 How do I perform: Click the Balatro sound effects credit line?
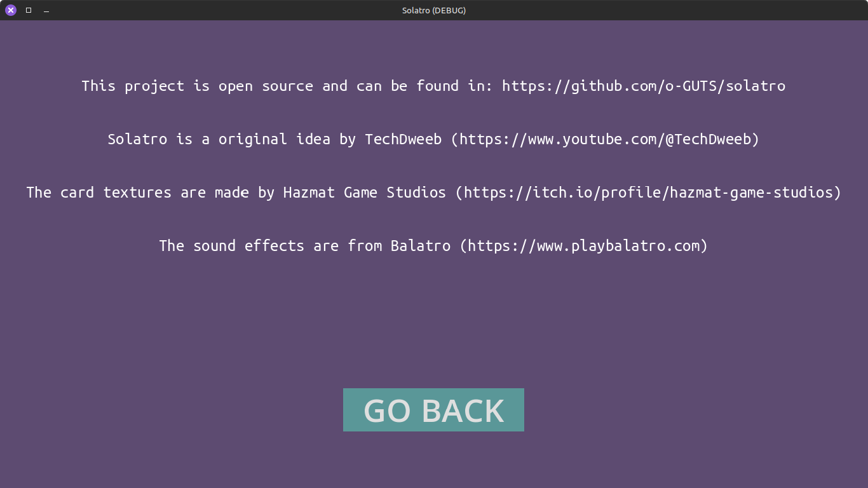tap(433, 246)
